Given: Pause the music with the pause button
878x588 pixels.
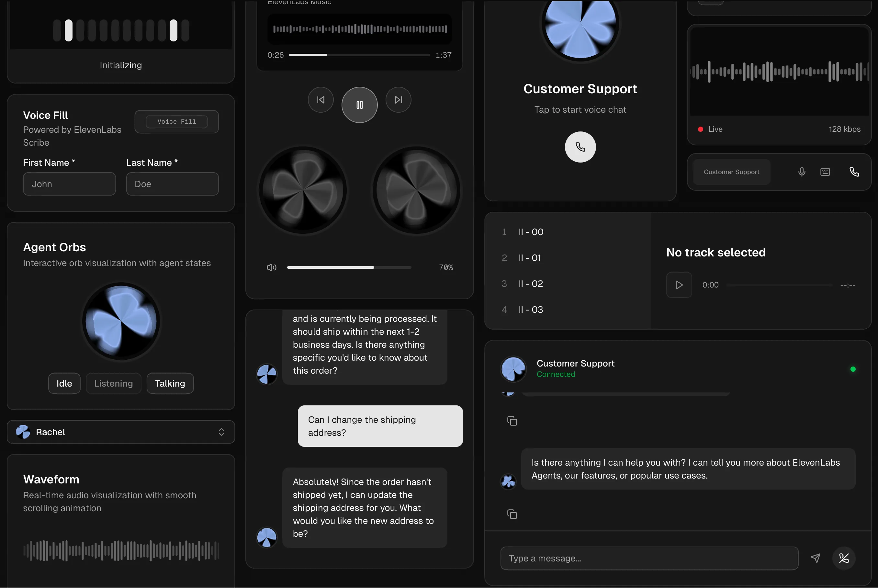Looking at the screenshot, I should click(359, 105).
